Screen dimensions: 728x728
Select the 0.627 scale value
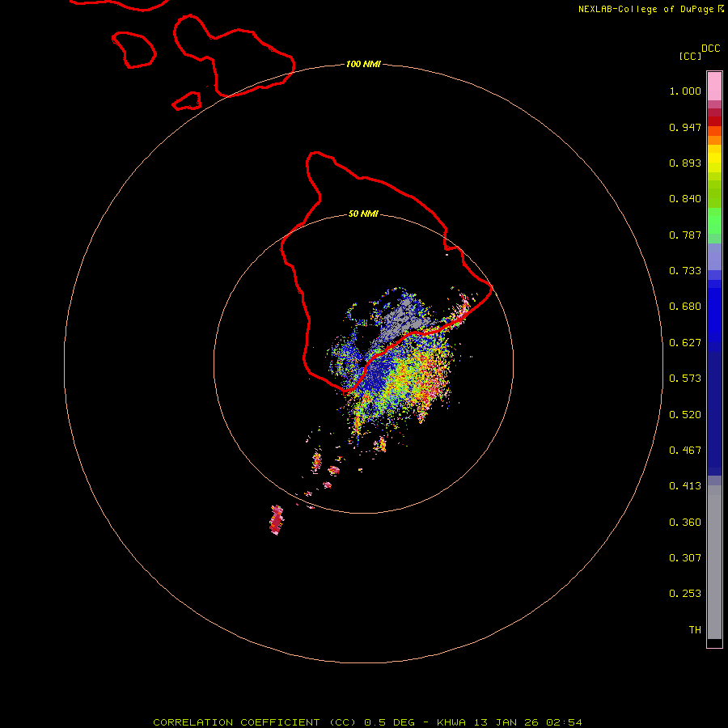[685, 343]
